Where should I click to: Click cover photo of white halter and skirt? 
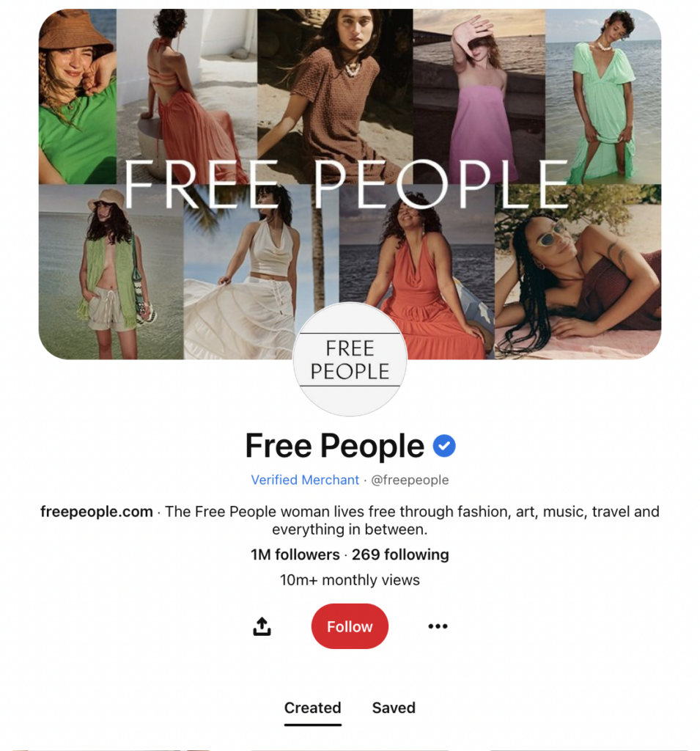click(x=261, y=271)
